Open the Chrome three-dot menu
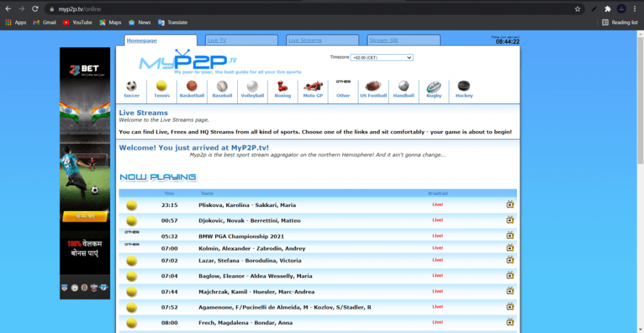Viewport: 644px width, 333px height. click(x=635, y=9)
